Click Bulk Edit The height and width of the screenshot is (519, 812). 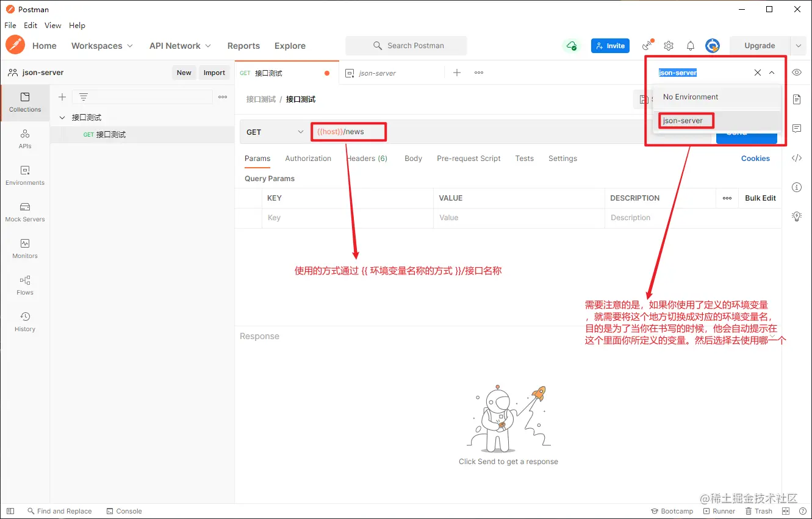pyautogui.click(x=760, y=198)
